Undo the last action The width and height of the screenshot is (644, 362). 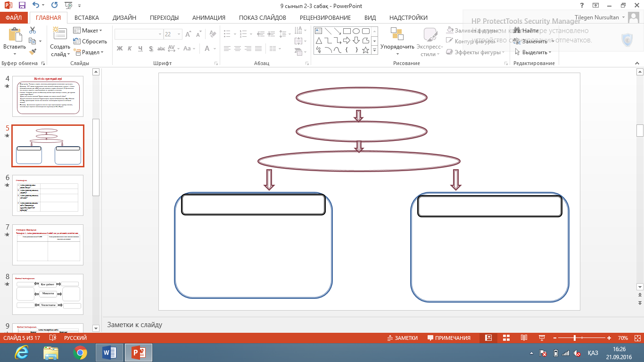37,6
